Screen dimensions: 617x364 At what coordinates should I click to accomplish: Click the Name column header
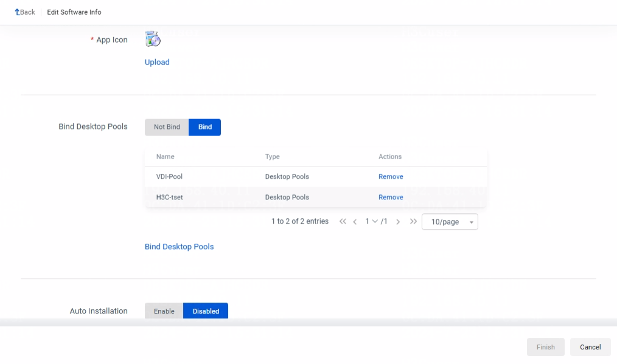tap(165, 157)
